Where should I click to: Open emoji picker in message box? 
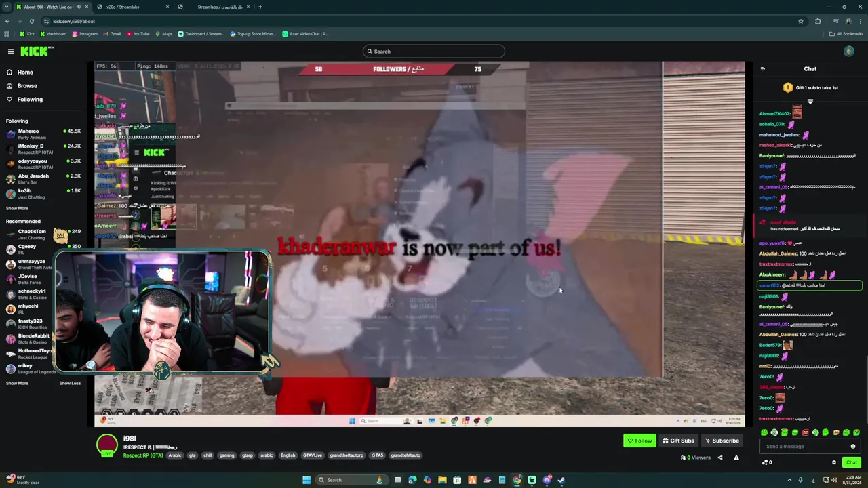tap(853, 446)
